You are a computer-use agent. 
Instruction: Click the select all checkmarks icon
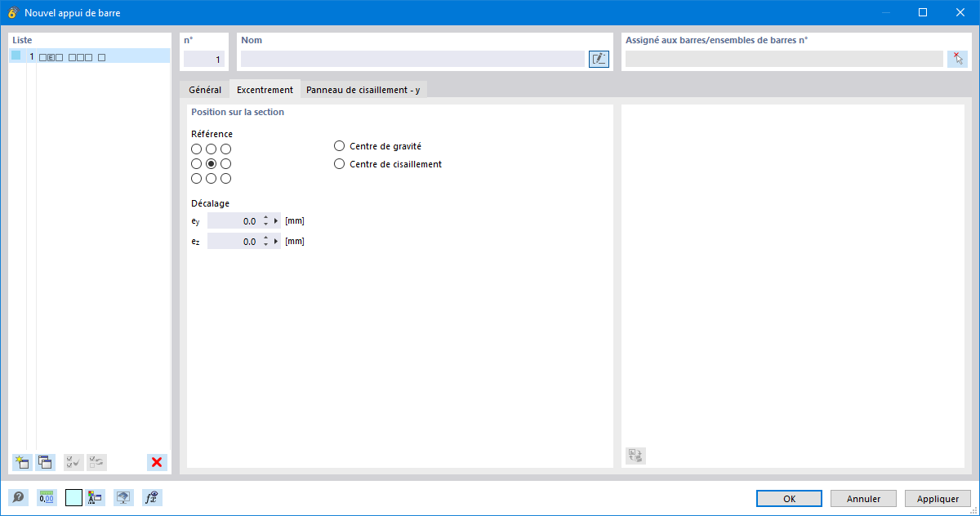tap(73, 462)
